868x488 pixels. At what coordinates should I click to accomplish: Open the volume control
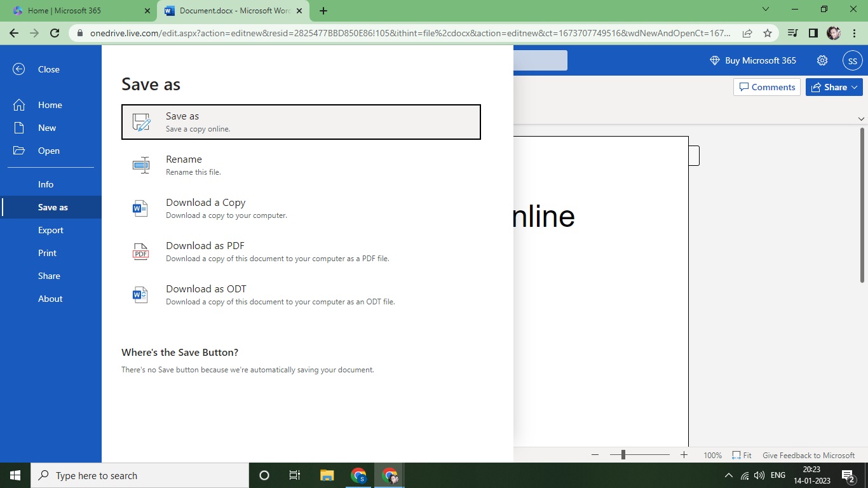coord(759,475)
